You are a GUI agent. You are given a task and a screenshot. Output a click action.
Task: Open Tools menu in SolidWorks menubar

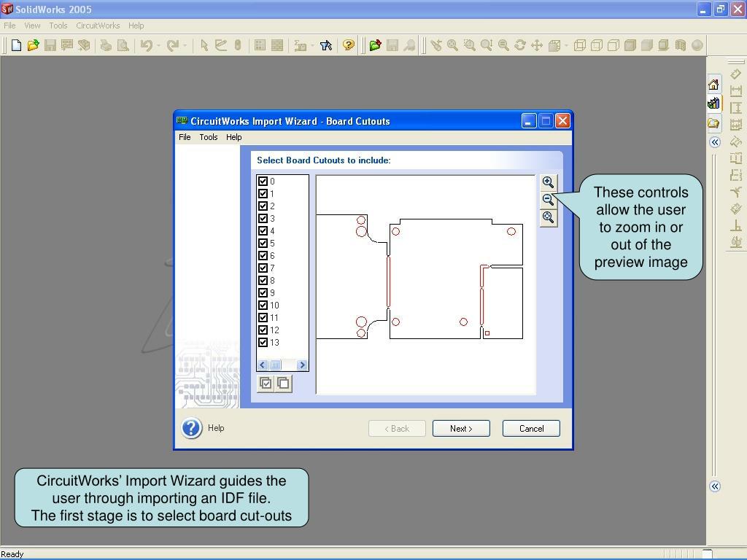[x=58, y=26]
